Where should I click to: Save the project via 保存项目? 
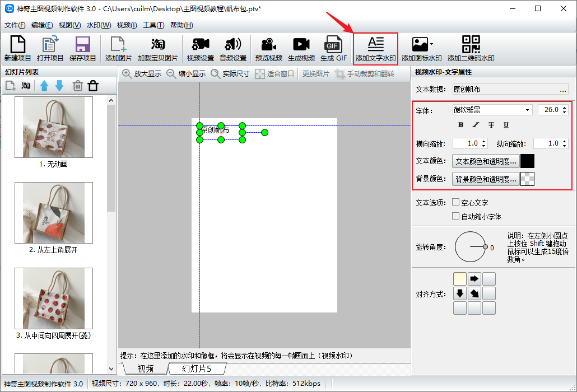82,49
